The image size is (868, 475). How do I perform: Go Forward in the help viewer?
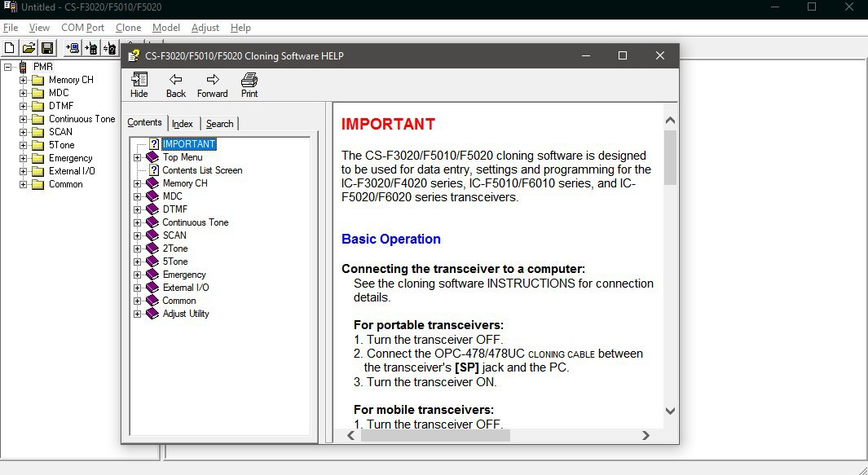coord(213,86)
